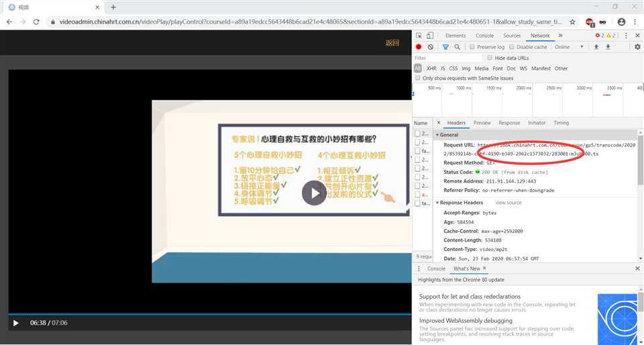
Task: Enable the Preserve log checkbox
Action: point(472,47)
